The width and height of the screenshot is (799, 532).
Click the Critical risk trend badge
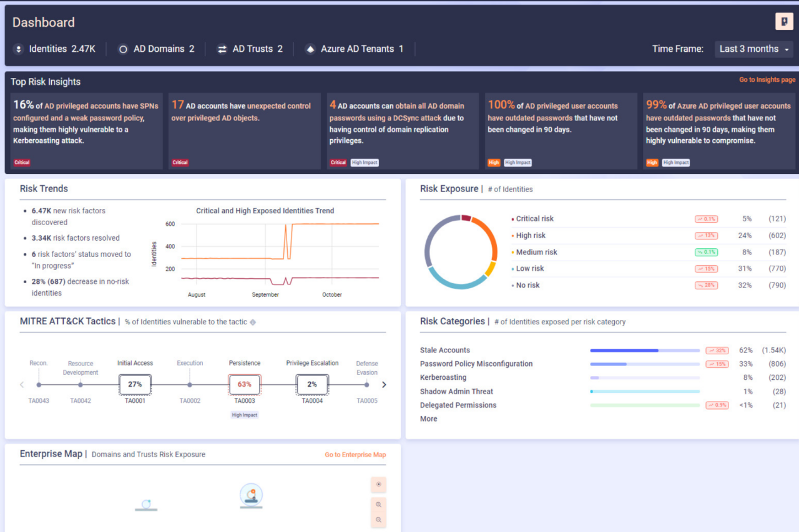[x=706, y=219]
